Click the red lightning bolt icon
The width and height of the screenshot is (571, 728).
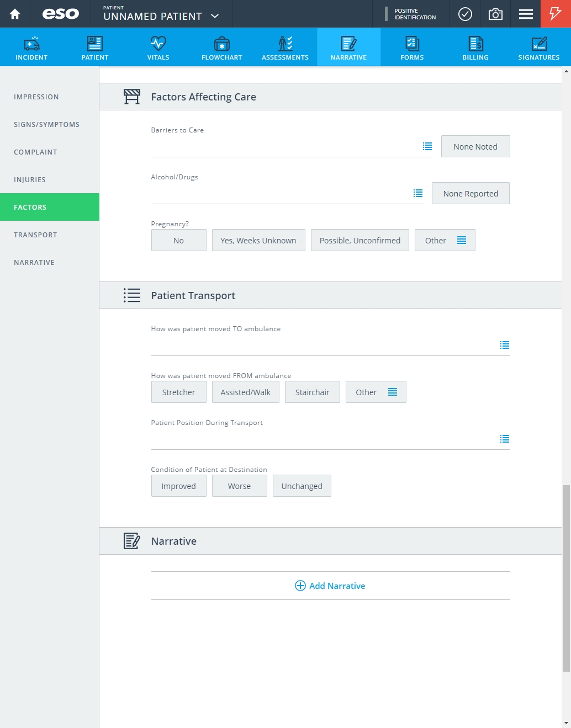pyautogui.click(x=556, y=14)
